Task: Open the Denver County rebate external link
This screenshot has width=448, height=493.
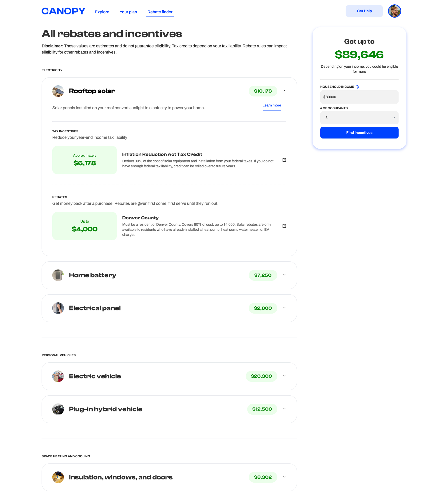Action: (284, 226)
